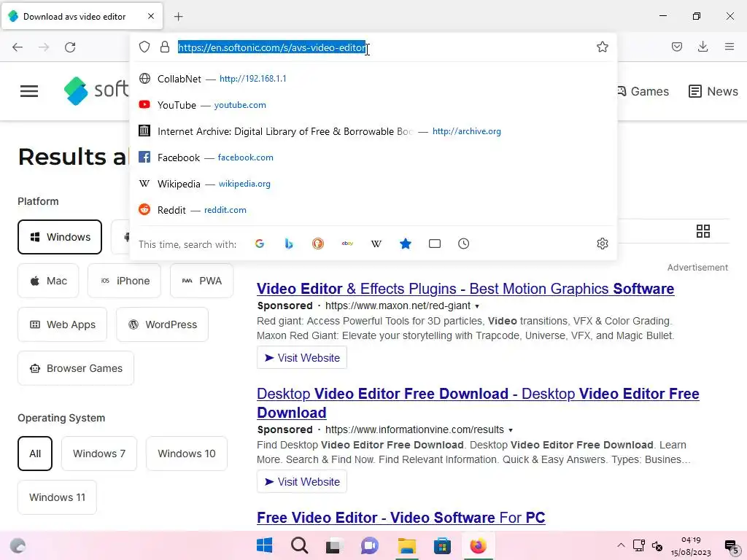Open Free Video Editor - Video Software link
Image resolution: width=747 pixels, height=560 pixels.
[400, 518]
